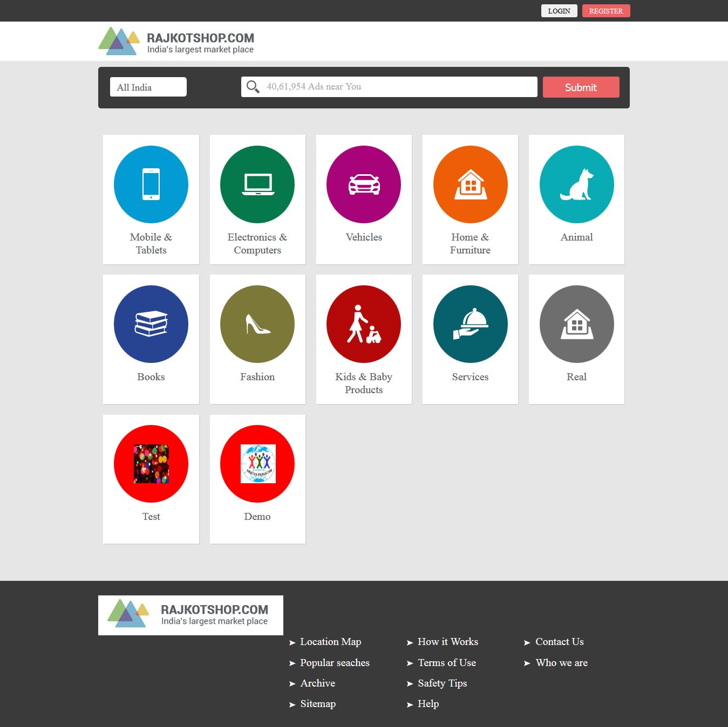Choose the Animal dog icon

pos(576,184)
